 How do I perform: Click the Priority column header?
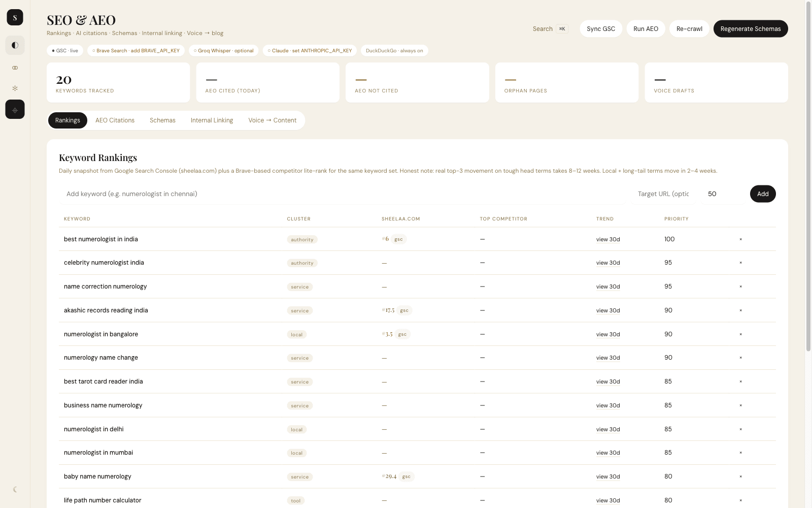(676, 219)
